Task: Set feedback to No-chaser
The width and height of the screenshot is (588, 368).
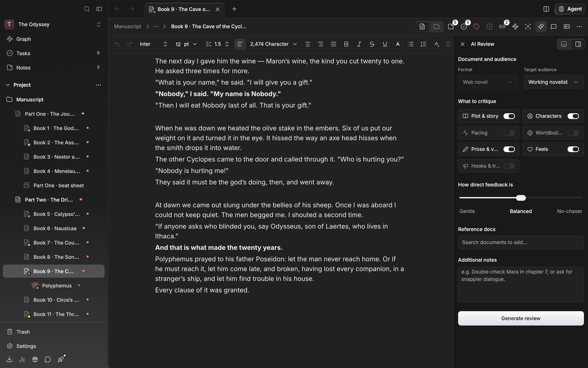Action: (x=570, y=211)
